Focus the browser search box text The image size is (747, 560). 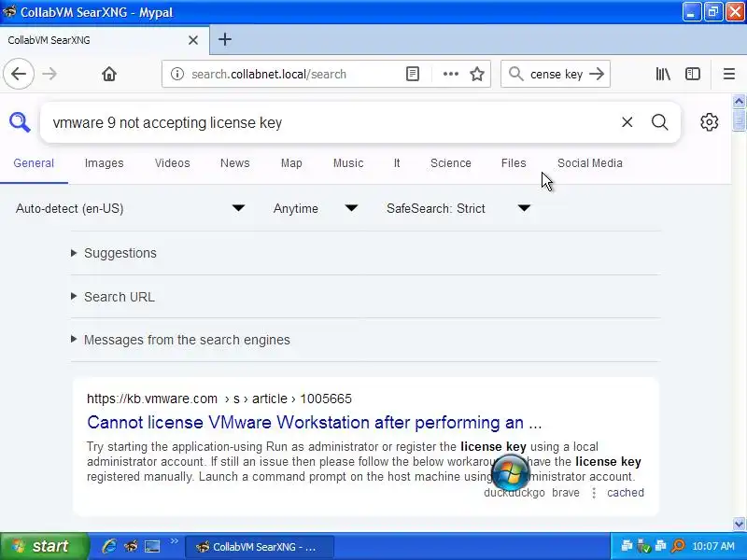[557, 75]
